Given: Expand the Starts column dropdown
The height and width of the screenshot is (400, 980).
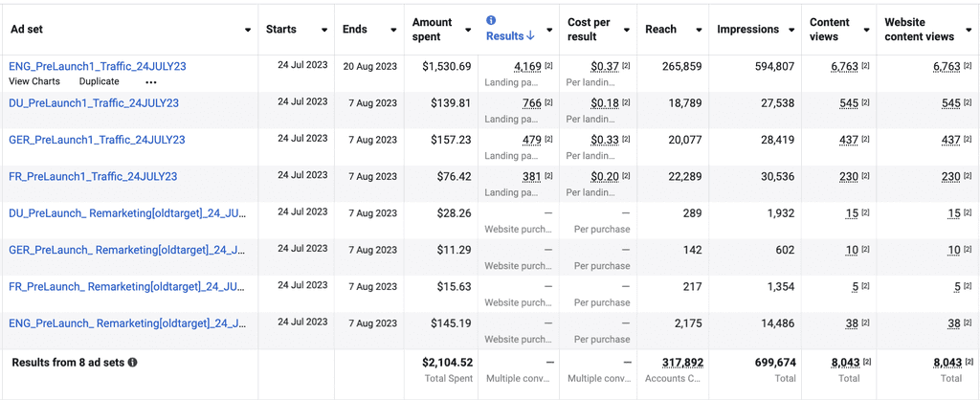Looking at the screenshot, I should coord(324,31).
